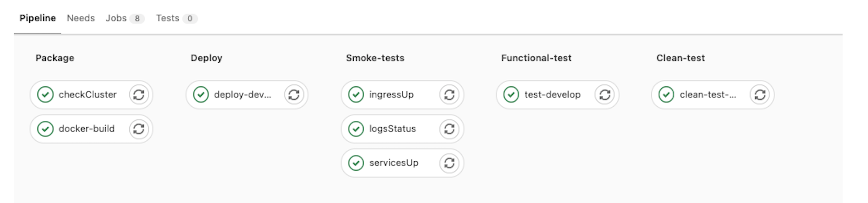
Task: Retry the clean-test job
Action: tap(760, 95)
